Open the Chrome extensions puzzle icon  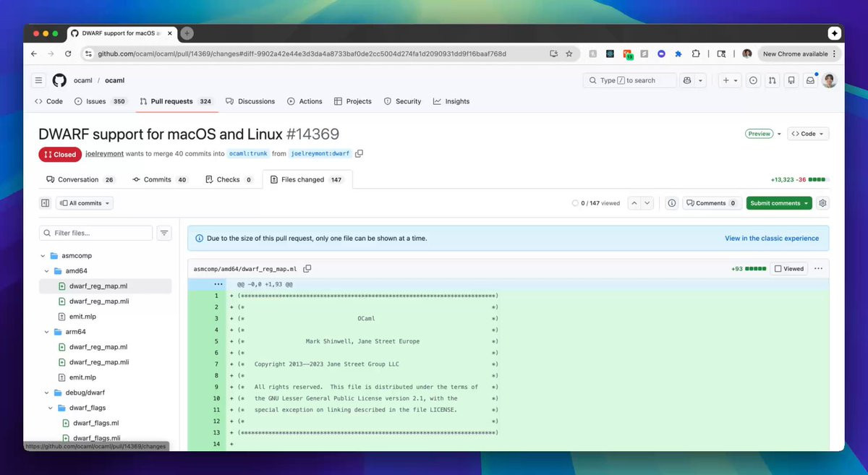(696, 54)
